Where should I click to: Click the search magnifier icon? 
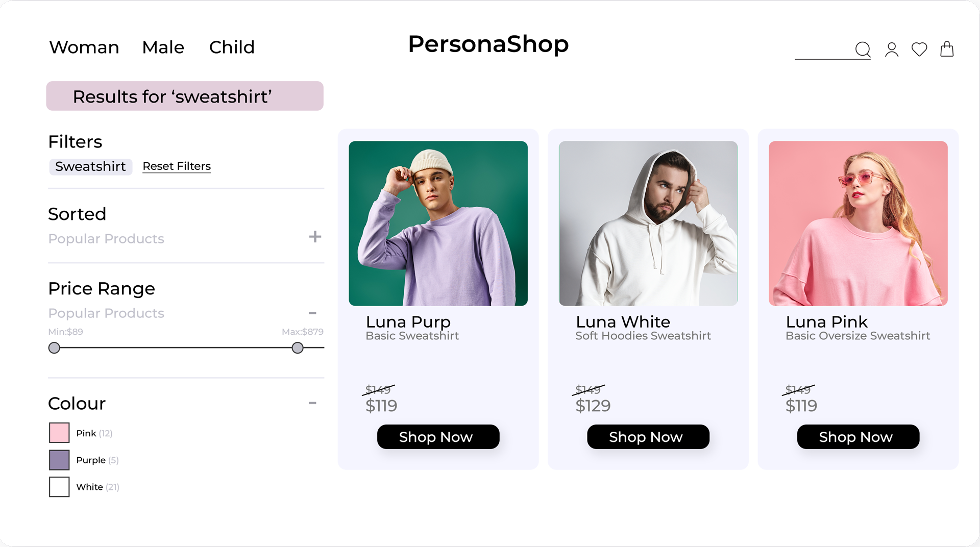(863, 49)
